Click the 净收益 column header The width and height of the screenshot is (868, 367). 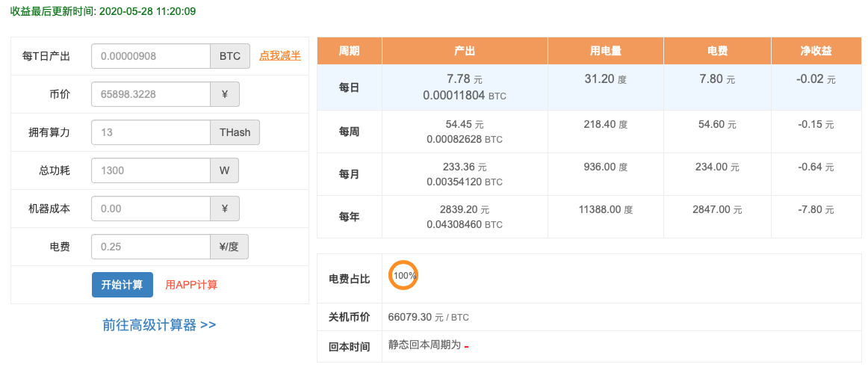816,51
